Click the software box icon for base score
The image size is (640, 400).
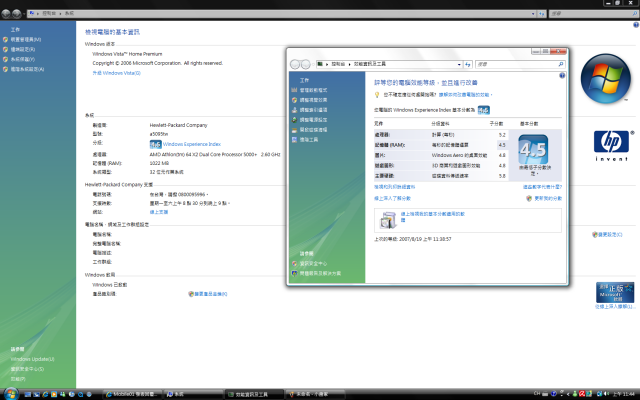point(388,220)
